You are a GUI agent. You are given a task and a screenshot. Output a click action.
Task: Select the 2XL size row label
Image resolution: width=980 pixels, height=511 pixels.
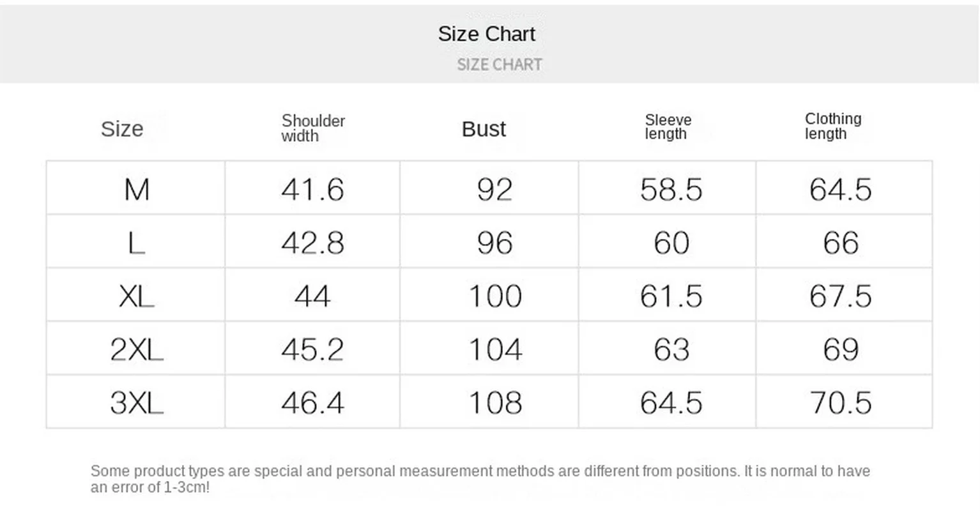(x=137, y=349)
